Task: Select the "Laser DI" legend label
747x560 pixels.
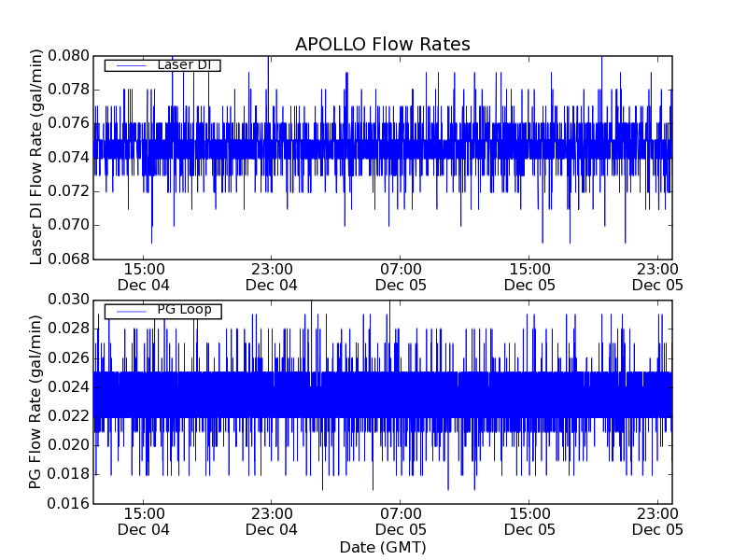Action: [184, 65]
